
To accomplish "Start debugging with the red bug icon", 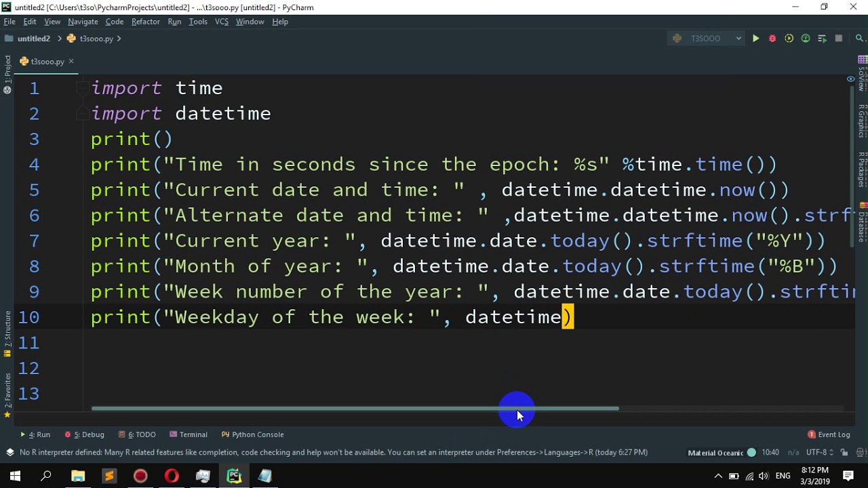I will [x=772, y=39].
